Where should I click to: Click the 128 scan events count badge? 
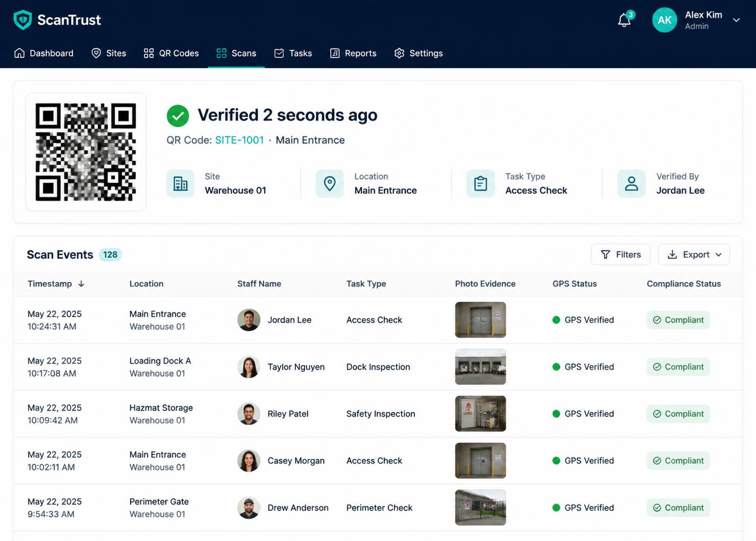pos(110,254)
